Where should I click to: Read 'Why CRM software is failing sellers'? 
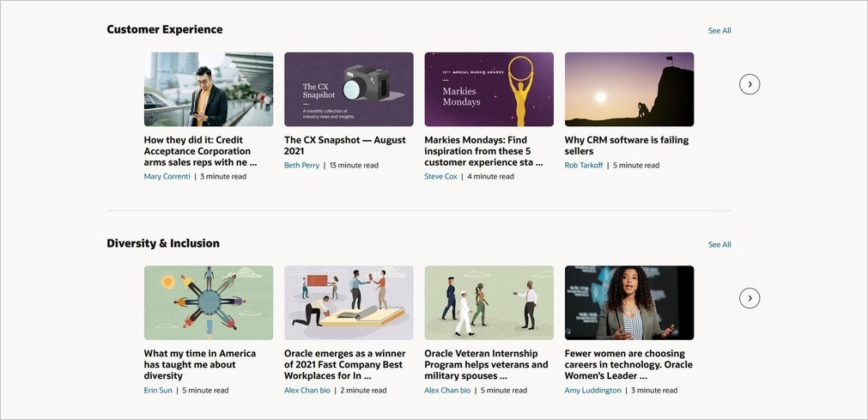point(627,146)
